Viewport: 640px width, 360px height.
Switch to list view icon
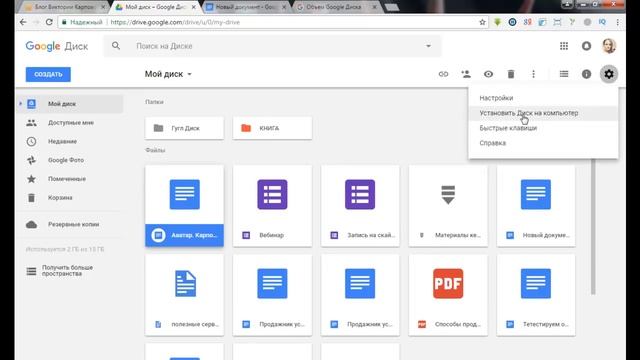564,74
